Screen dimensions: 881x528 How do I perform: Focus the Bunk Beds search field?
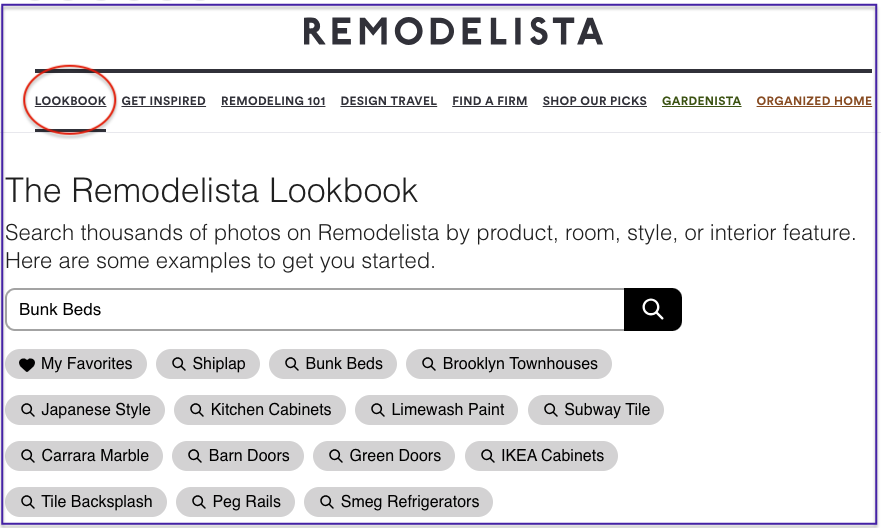(315, 309)
